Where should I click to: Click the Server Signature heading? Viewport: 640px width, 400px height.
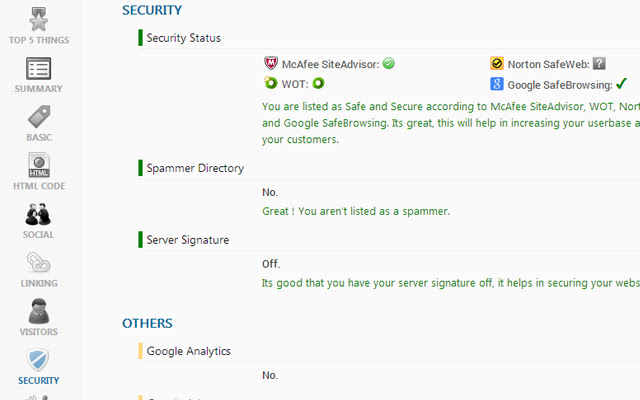[188, 240]
